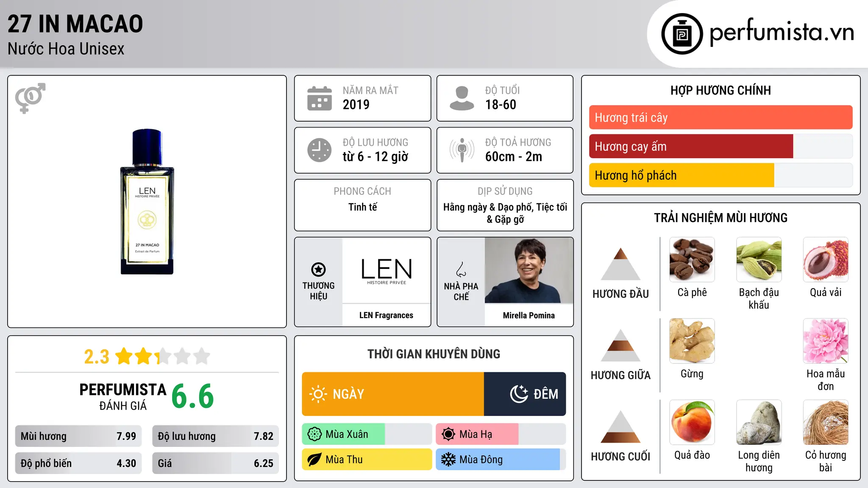Click the sun icon in the NGÀY bar
This screenshot has height=488, width=868.
[x=318, y=394]
